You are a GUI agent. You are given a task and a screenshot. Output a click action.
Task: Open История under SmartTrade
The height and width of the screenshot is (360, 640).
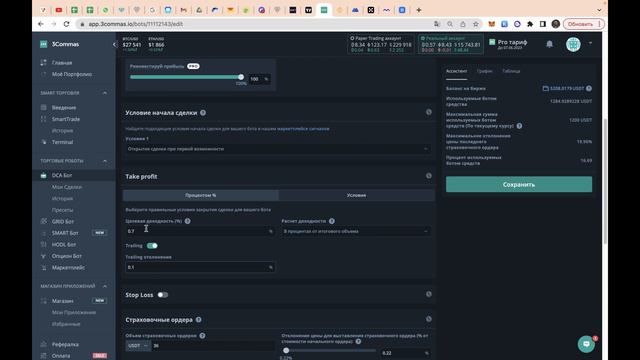click(62, 131)
